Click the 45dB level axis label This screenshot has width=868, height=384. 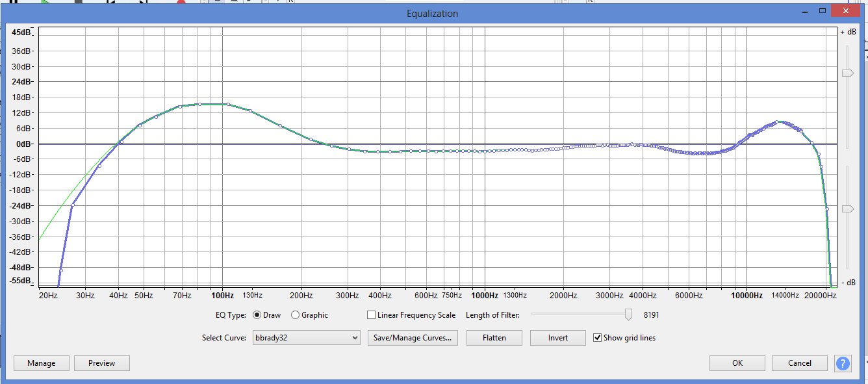(x=22, y=32)
